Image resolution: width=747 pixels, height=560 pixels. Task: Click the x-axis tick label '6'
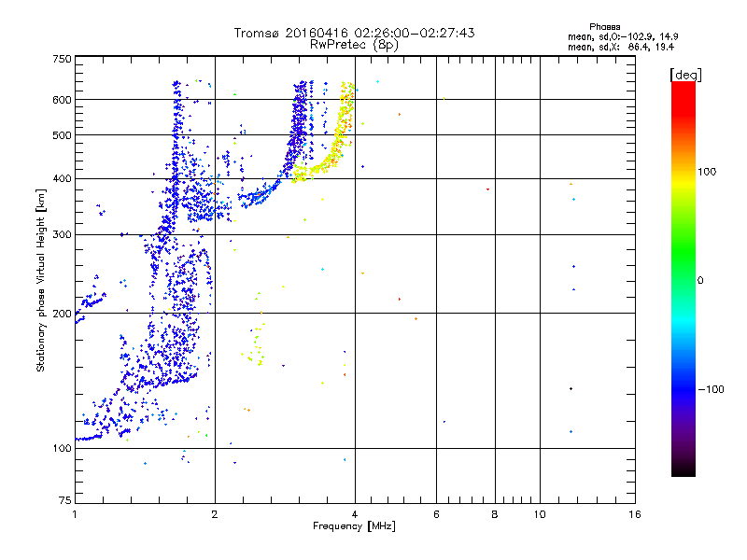point(436,514)
